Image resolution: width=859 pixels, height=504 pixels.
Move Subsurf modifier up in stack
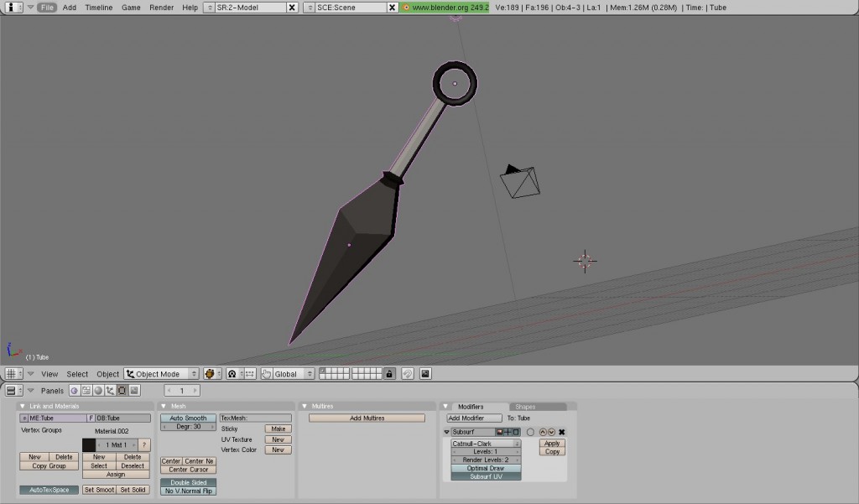pyautogui.click(x=543, y=432)
